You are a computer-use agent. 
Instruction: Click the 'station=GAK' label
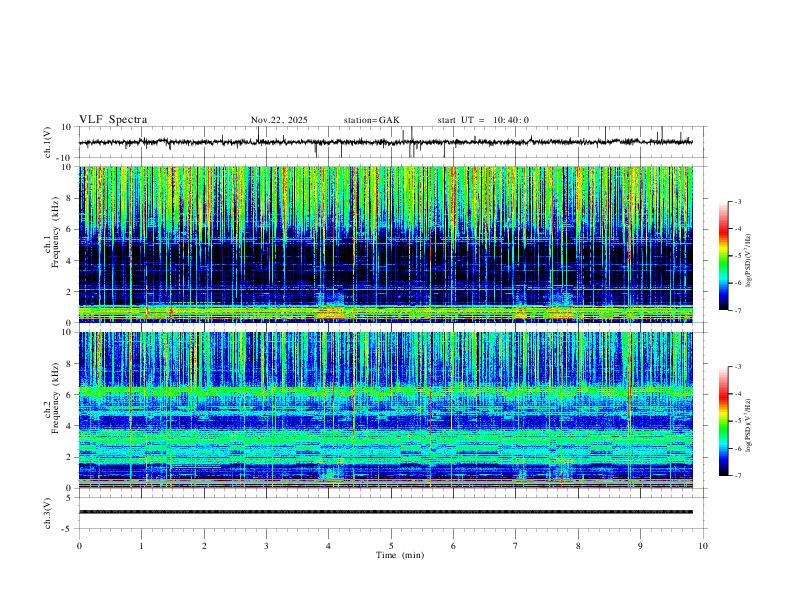(x=371, y=120)
